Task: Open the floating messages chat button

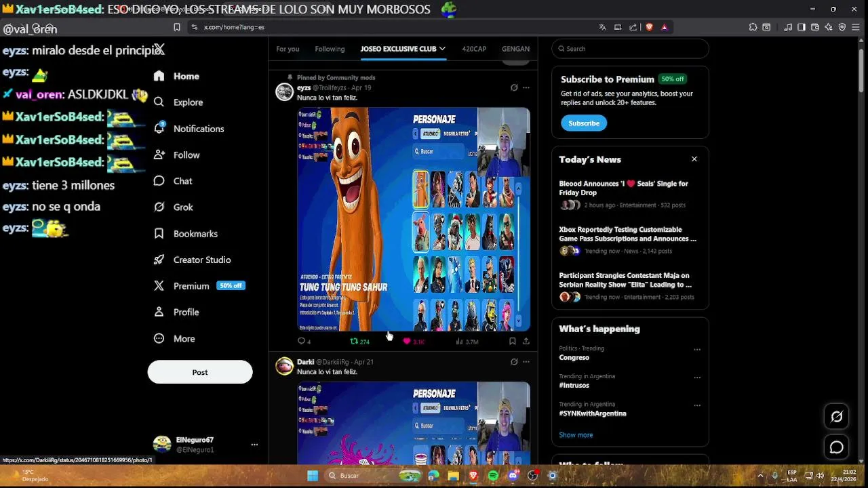Action: pos(837,447)
